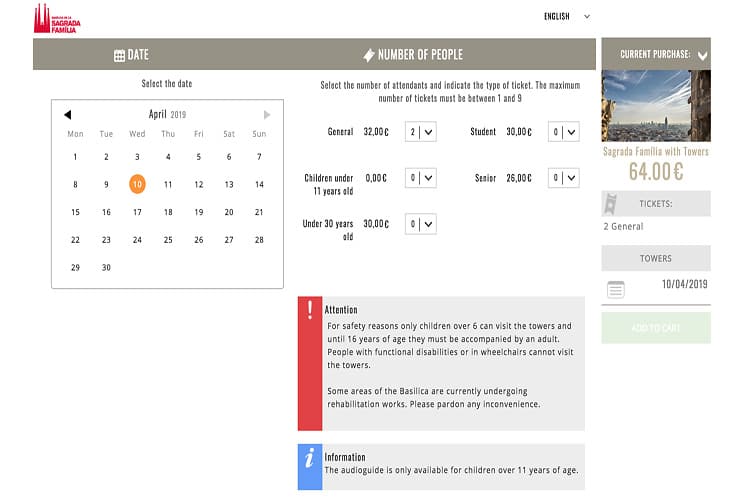
Task: Select April 11 in the calendar
Action: tap(168, 185)
